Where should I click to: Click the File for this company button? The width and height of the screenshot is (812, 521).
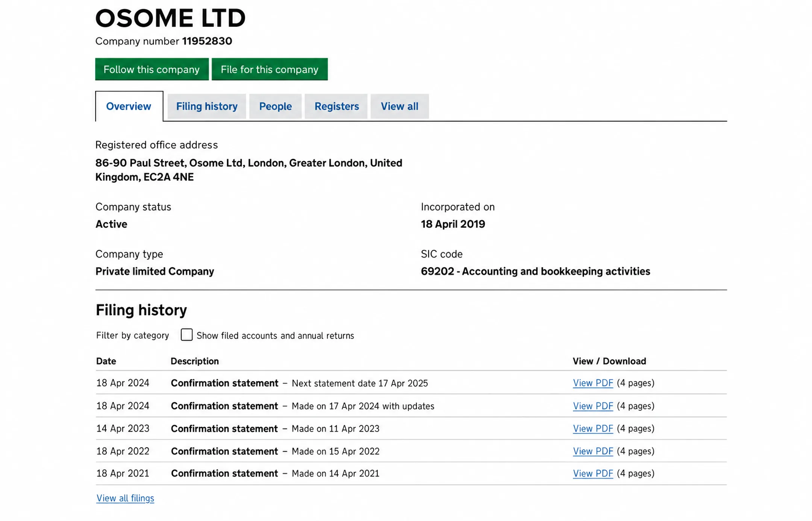coord(270,69)
